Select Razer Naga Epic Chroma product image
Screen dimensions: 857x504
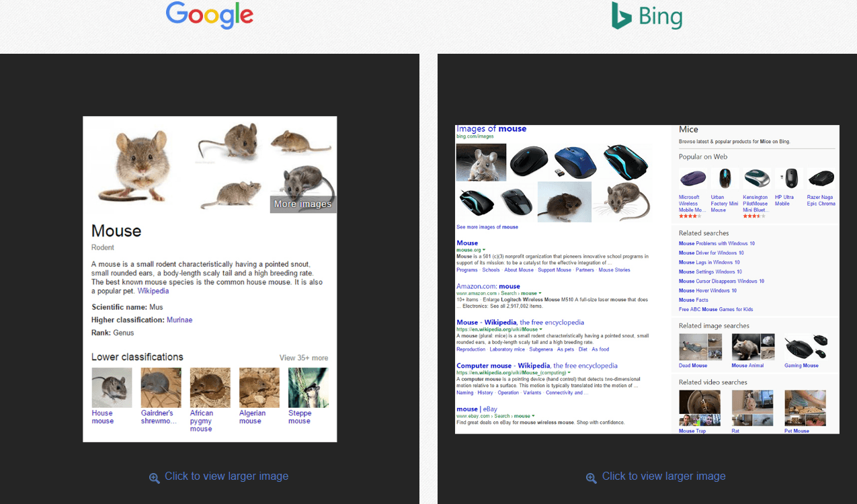click(x=821, y=179)
